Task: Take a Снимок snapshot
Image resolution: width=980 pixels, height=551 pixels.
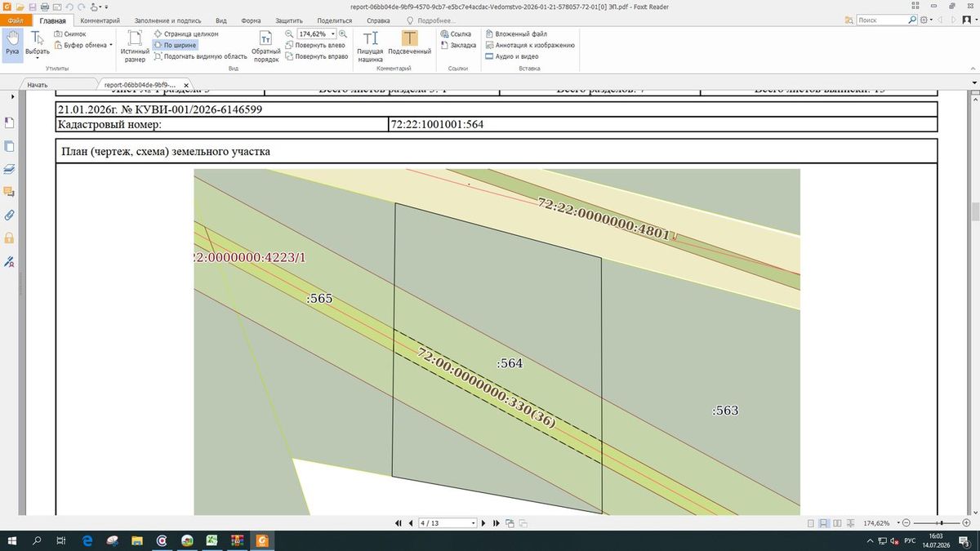Action: pos(69,34)
